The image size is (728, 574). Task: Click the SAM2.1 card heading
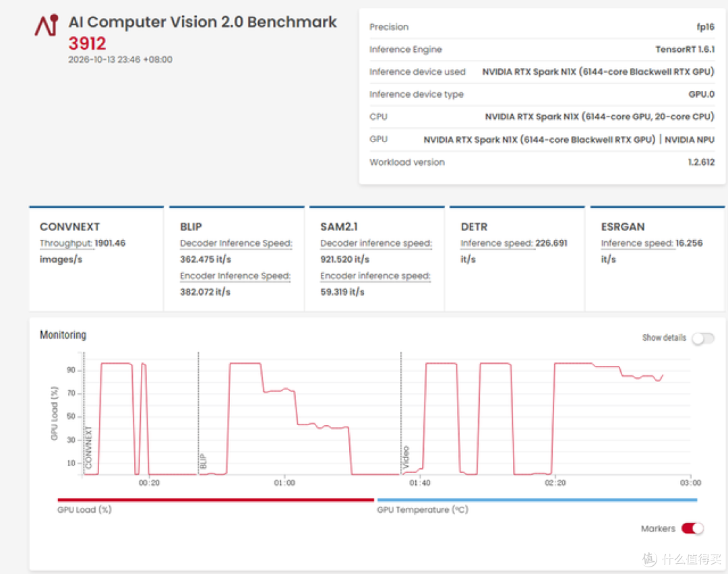pyautogui.click(x=339, y=227)
